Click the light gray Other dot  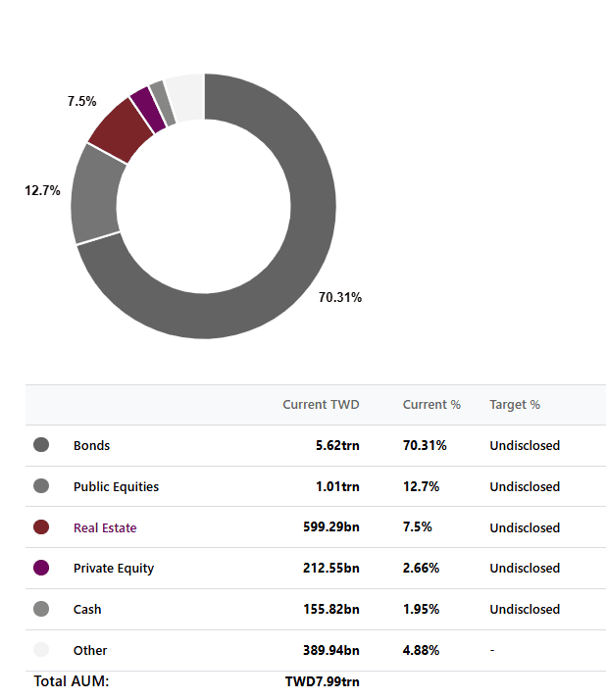(41, 650)
